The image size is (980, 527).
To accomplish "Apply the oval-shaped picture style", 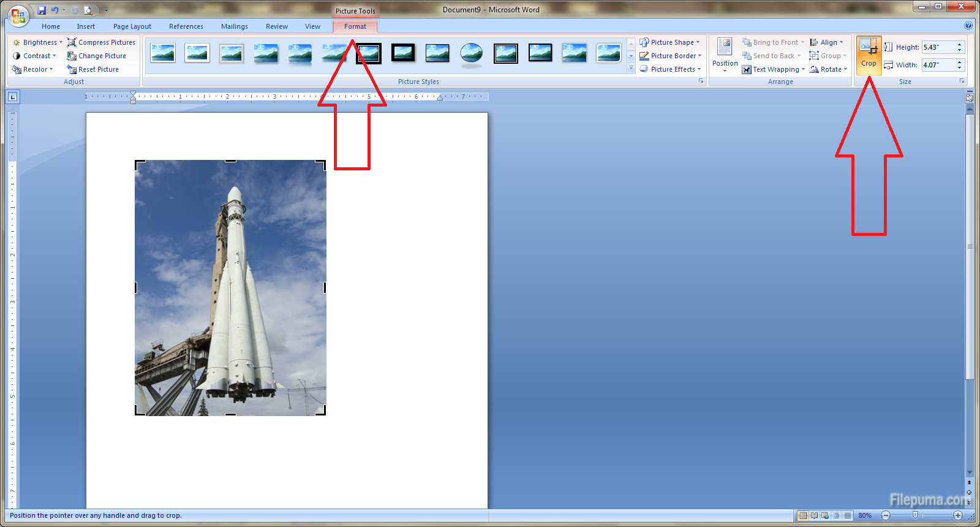I will (472, 54).
